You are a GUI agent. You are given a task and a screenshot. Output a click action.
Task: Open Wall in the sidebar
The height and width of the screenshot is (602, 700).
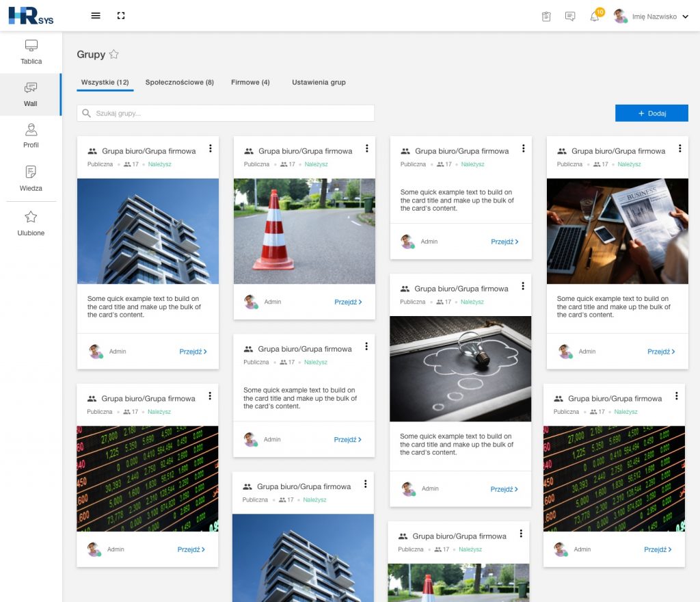[x=31, y=94]
